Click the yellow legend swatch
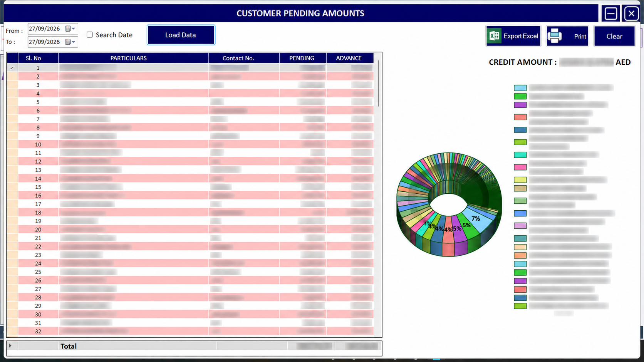644x362 pixels. tap(520, 180)
